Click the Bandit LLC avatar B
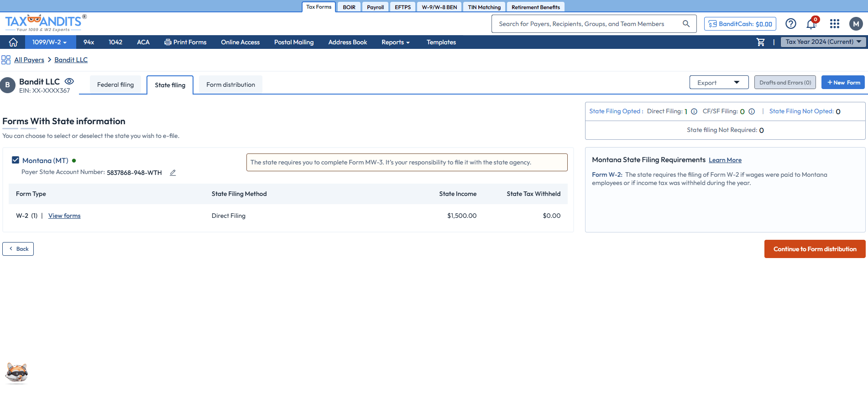This screenshot has height=417, width=868. (x=7, y=85)
